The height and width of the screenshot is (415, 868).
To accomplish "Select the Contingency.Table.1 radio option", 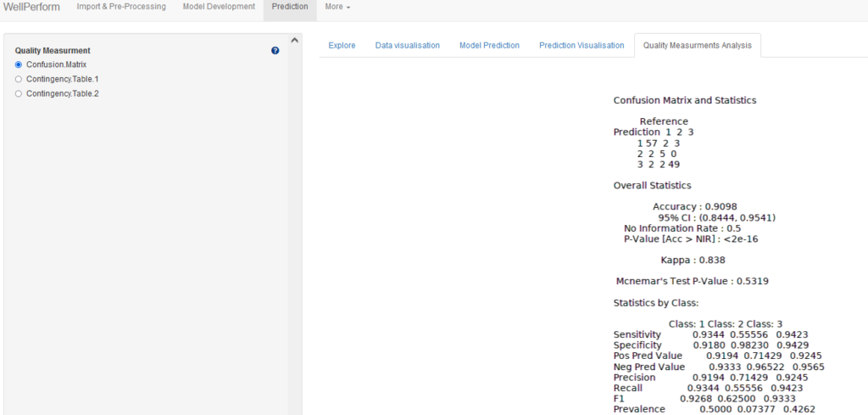I will pos(19,79).
